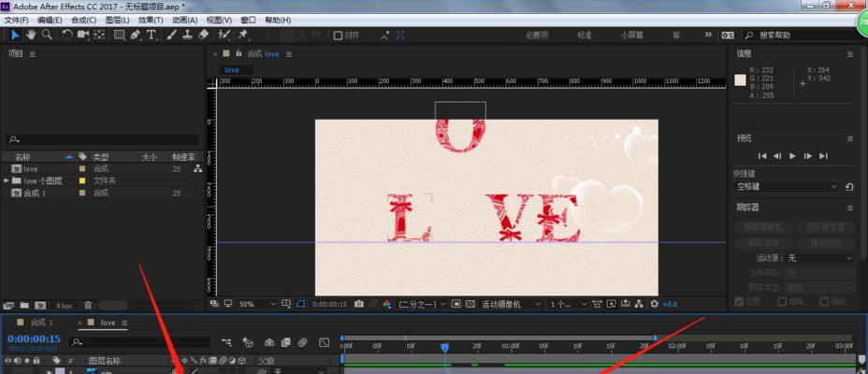868x374 pixels.
Task: Click the blue current time indicator in timeline
Action: [x=444, y=347]
